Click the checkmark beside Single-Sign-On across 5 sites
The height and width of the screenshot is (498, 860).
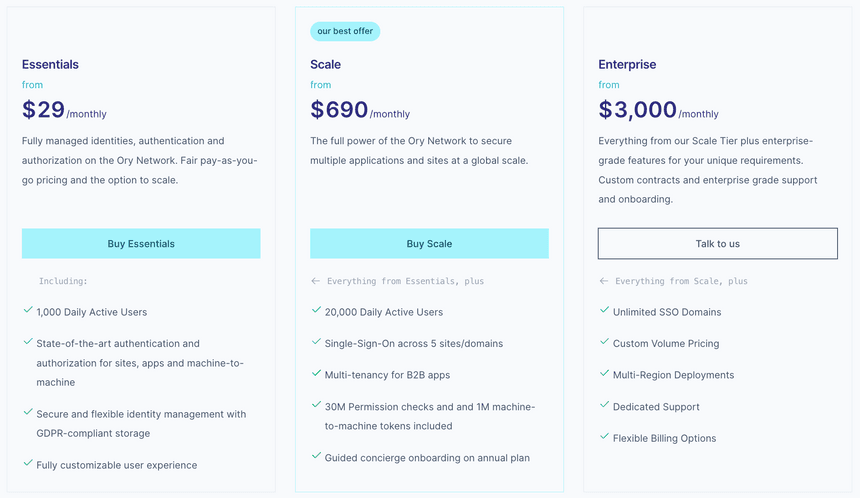coord(316,343)
